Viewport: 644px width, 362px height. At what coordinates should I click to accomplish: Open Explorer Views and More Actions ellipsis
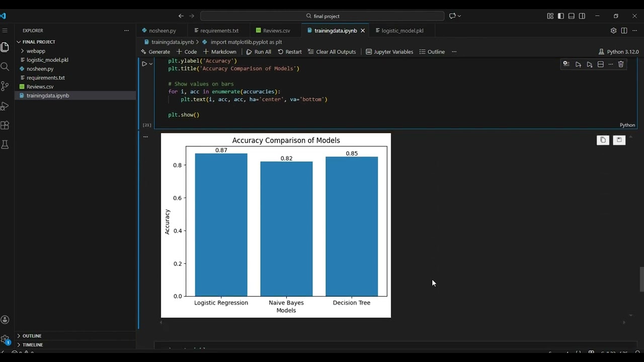pos(126,31)
